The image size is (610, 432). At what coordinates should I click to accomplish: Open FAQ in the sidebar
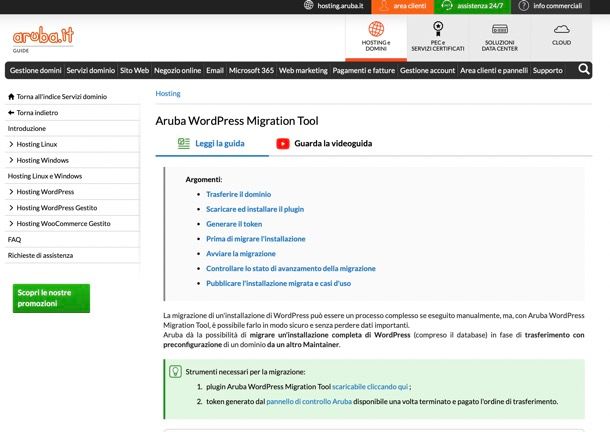point(14,239)
